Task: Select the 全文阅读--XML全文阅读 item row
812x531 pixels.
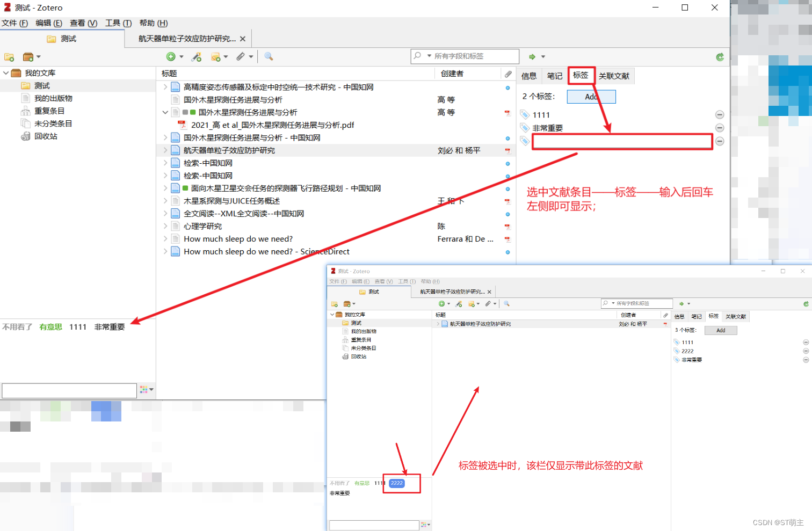Action: 336,214
